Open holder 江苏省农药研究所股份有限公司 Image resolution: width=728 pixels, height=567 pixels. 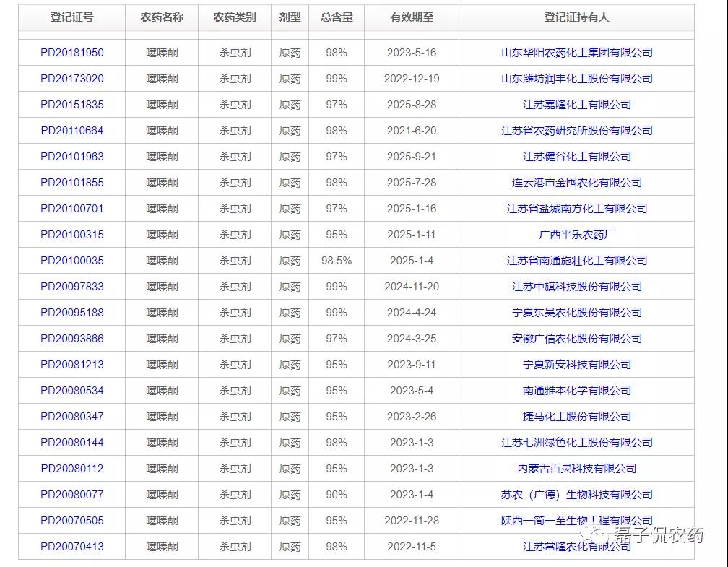click(x=576, y=131)
